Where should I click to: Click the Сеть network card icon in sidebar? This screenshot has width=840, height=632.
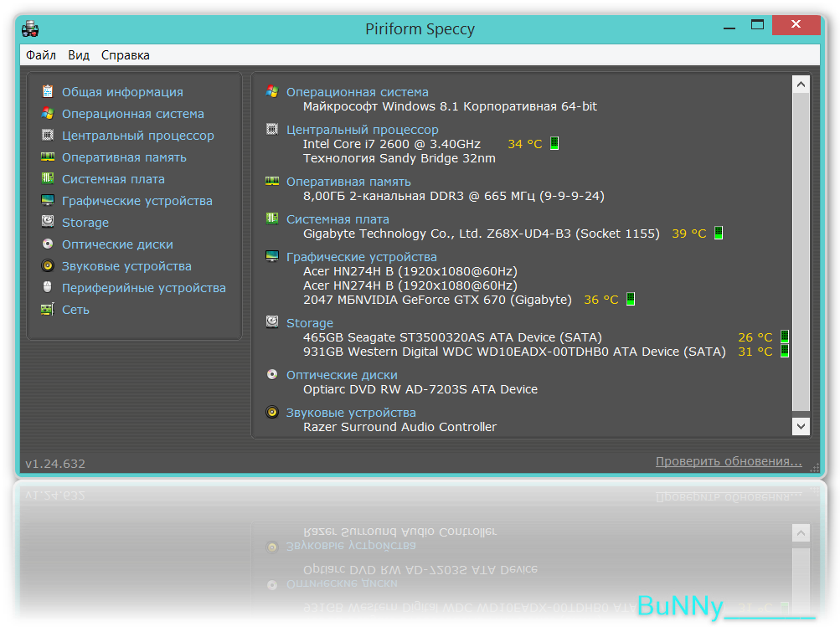[x=48, y=309]
